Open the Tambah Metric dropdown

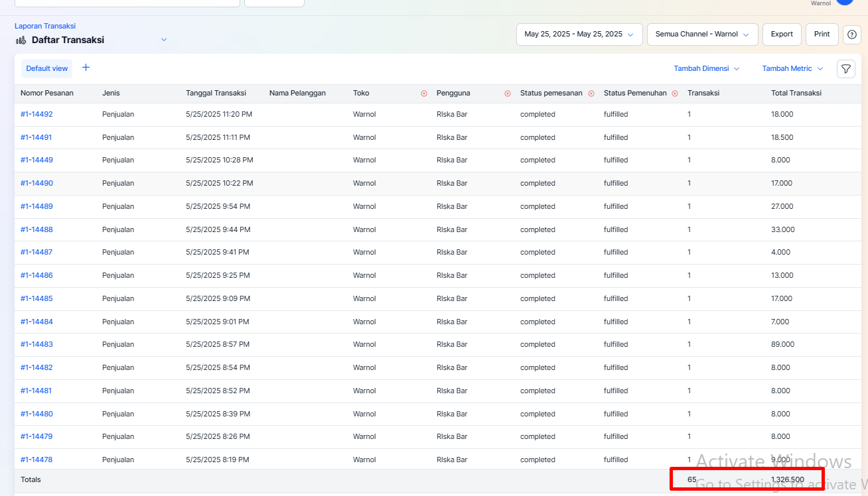click(792, 69)
